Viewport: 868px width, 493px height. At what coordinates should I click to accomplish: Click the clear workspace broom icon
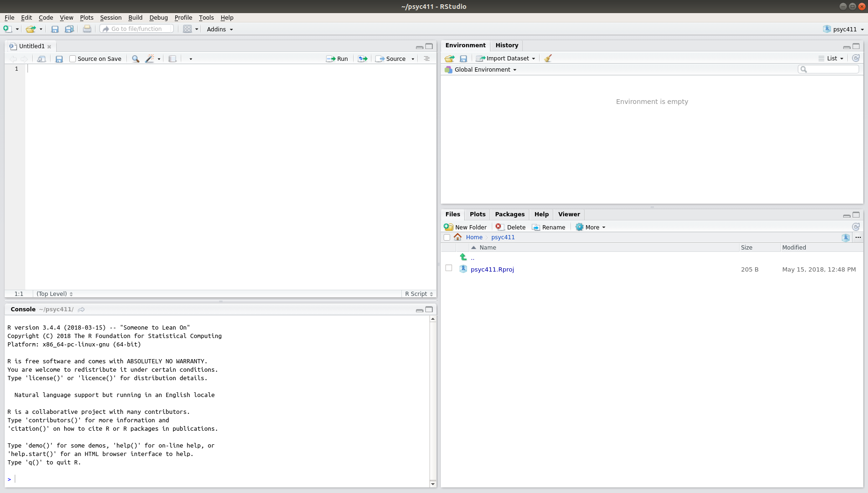548,59
